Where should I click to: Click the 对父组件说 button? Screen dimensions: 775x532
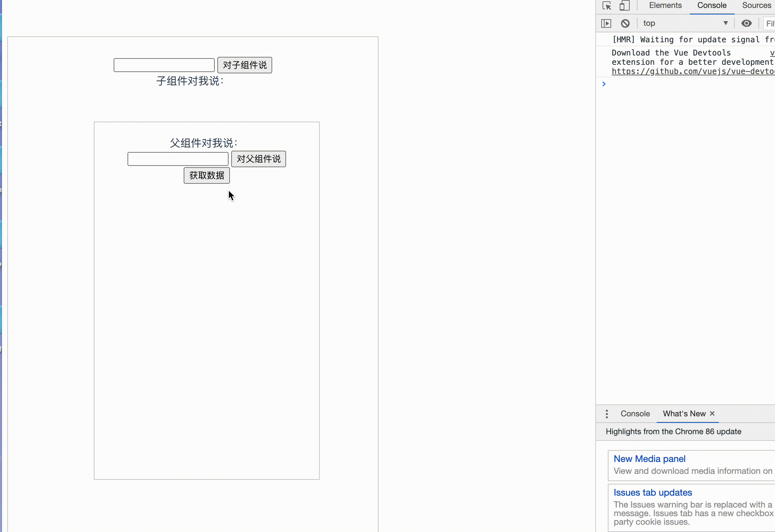(x=258, y=159)
